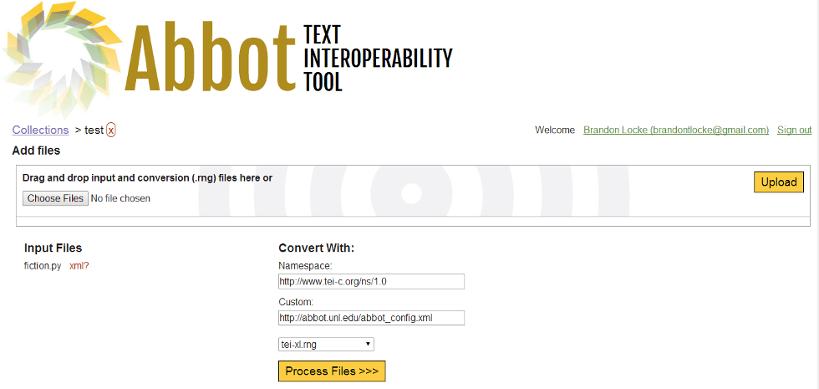Image resolution: width=819 pixels, height=389 pixels.
Task: Click the Abbot pinwheel logo icon
Action: 62,58
